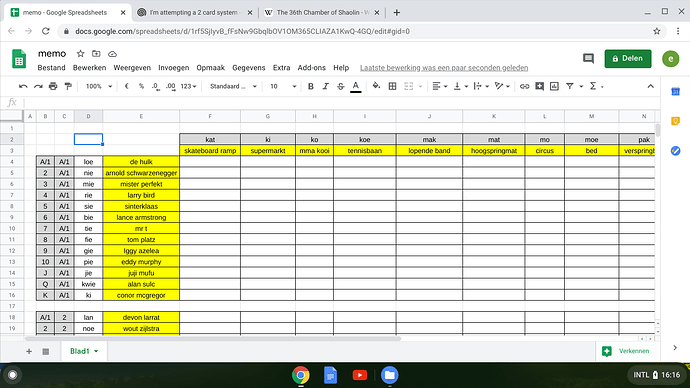Toggle bold formatting
Screen dimensions: 690x388
tap(311, 86)
